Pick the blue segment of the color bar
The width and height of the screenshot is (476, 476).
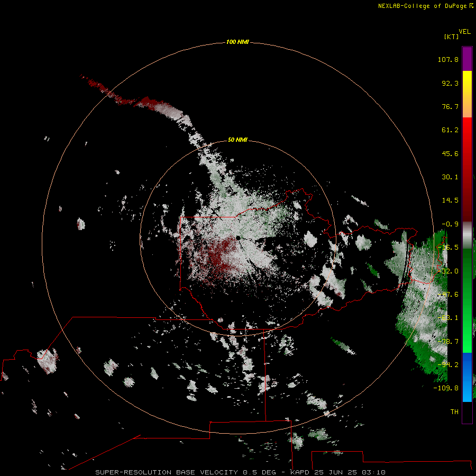coord(467,377)
